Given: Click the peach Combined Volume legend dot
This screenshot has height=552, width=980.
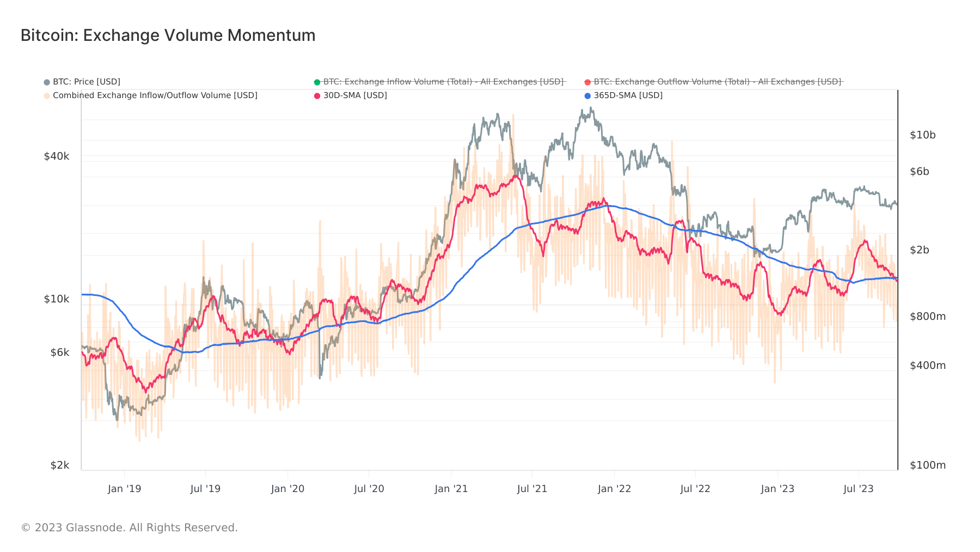Looking at the screenshot, I should (47, 96).
